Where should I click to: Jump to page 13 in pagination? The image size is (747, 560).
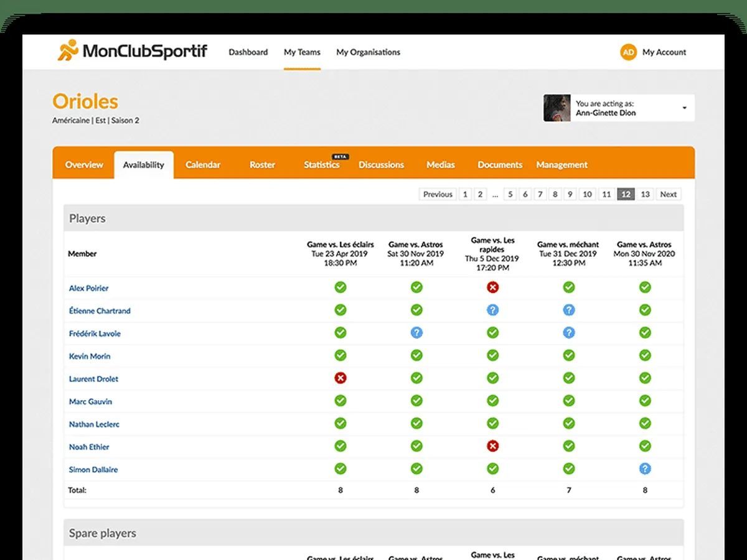pos(646,195)
